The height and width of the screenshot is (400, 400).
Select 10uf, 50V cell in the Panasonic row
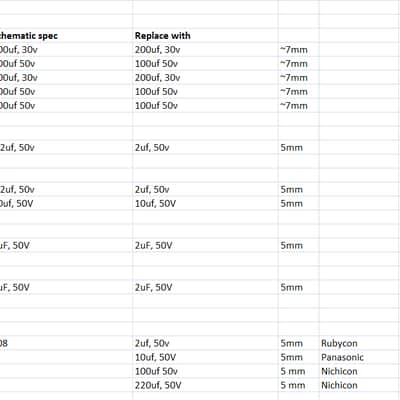tap(205, 357)
